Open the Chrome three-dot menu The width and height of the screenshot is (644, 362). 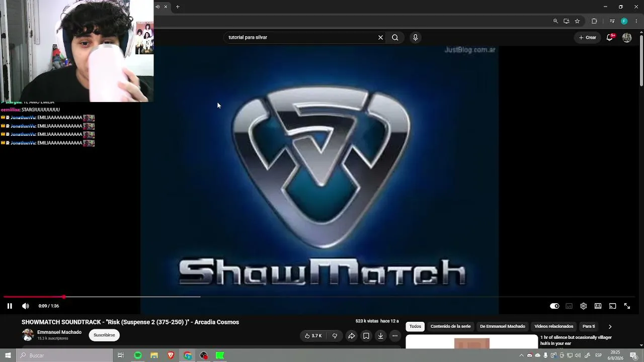click(636, 21)
